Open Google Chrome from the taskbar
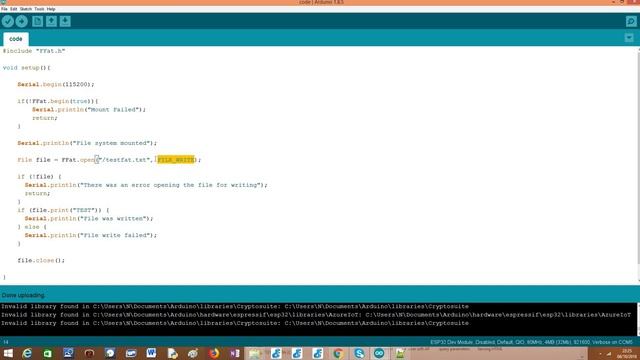 tap(338, 353)
